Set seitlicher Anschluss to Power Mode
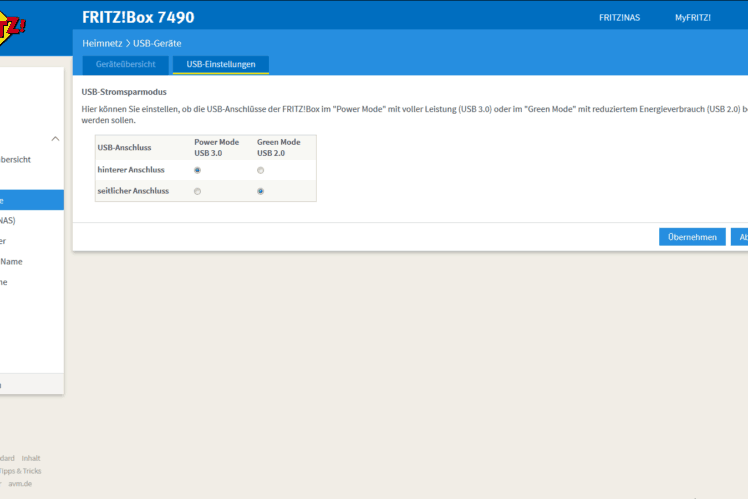 pos(197,191)
